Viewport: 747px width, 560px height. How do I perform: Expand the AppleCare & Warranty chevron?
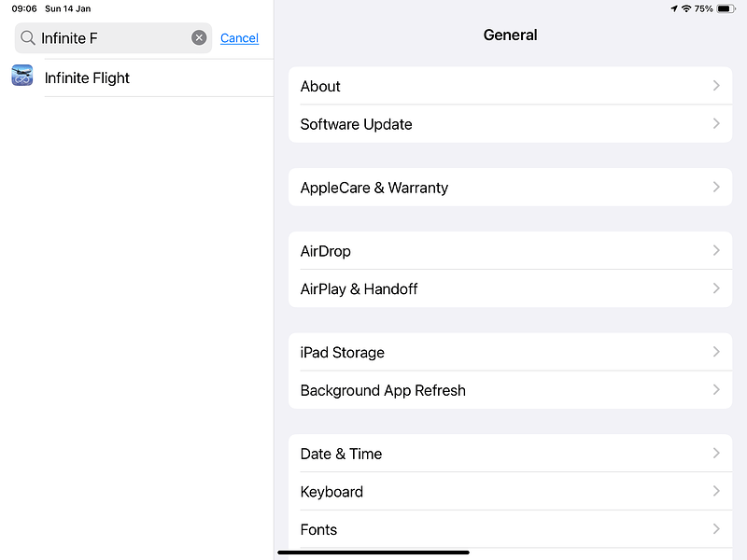[716, 188]
